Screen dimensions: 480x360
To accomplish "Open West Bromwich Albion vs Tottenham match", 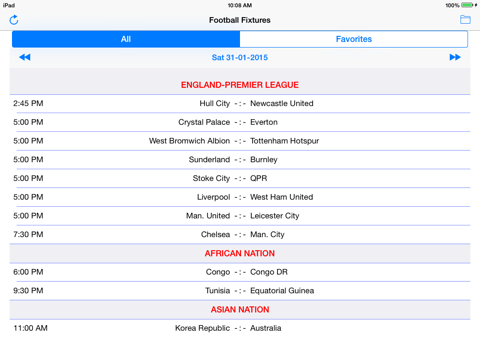I will tap(240, 141).
